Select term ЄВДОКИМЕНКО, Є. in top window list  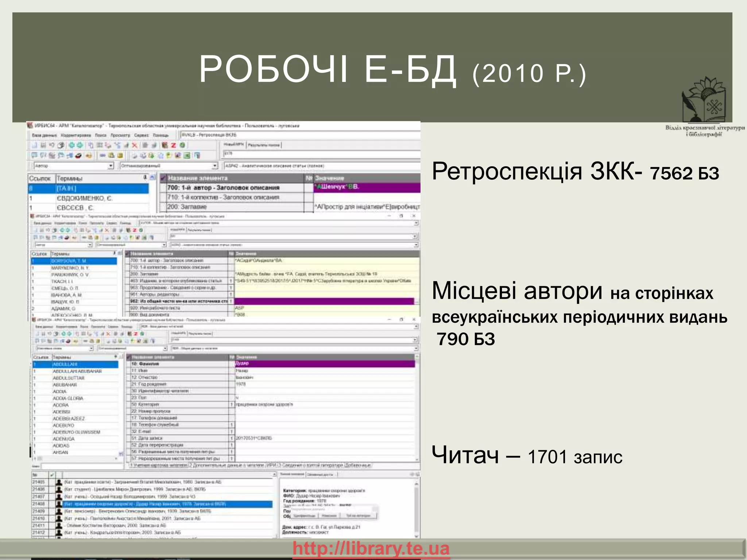tap(89, 198)
